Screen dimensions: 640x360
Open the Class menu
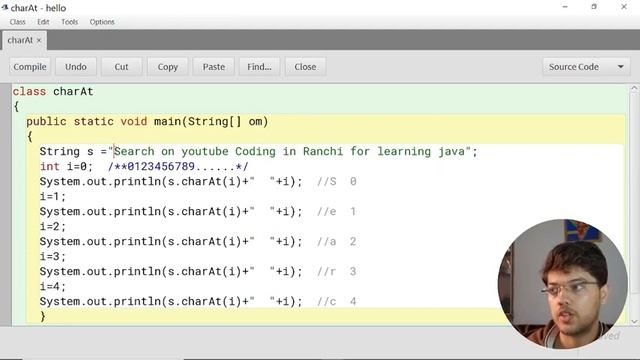pyautogui.click(x=18, y=22)
